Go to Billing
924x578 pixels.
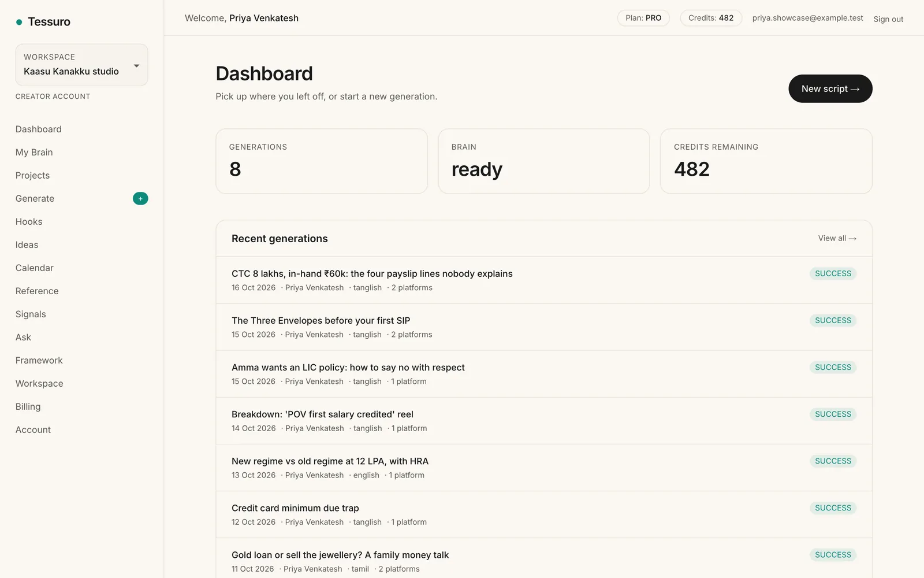point(28,406)
